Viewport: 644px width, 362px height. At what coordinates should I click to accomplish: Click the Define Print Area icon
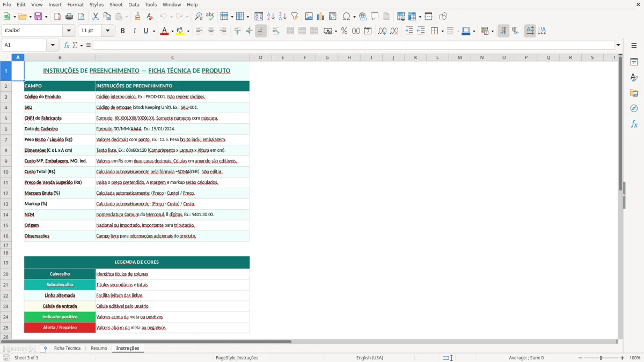(401, 17)
